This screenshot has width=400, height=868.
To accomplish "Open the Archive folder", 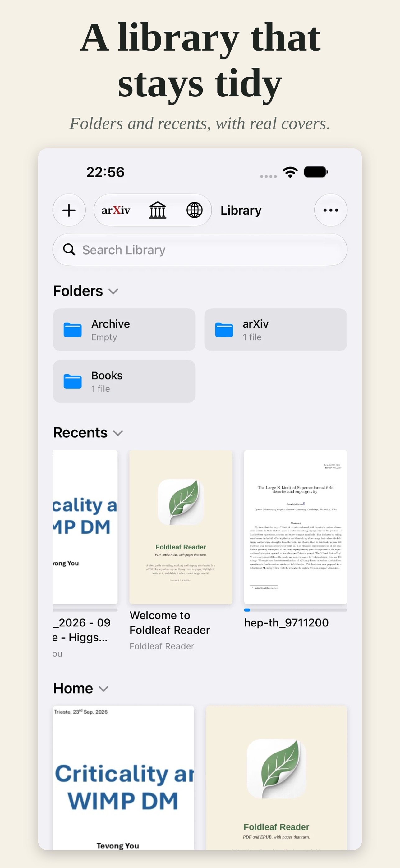I will click(x=124, y=330).
